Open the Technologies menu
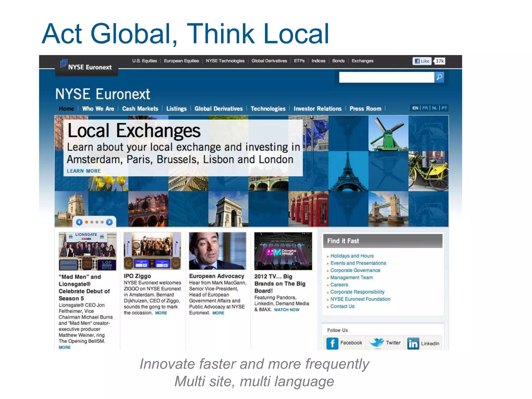 point(268,109)
